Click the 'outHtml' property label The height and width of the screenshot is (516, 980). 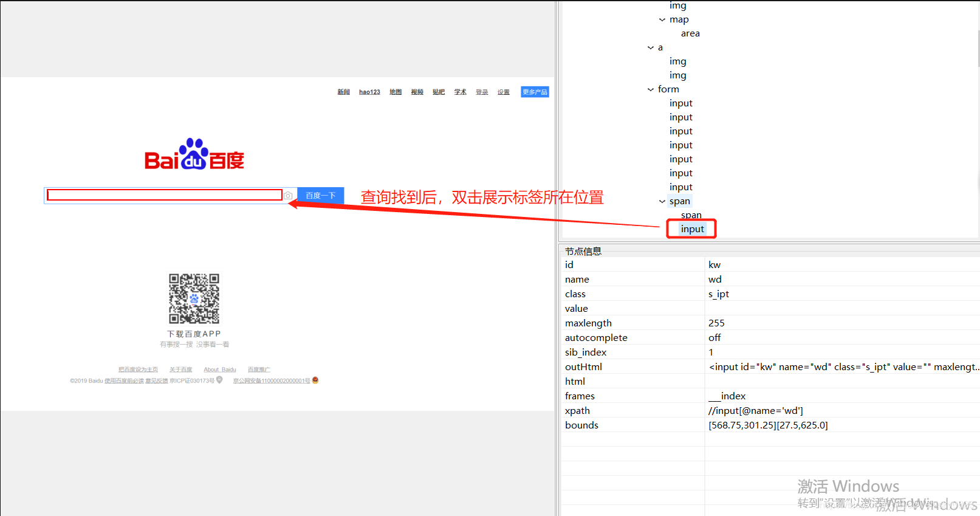point(583,367)
